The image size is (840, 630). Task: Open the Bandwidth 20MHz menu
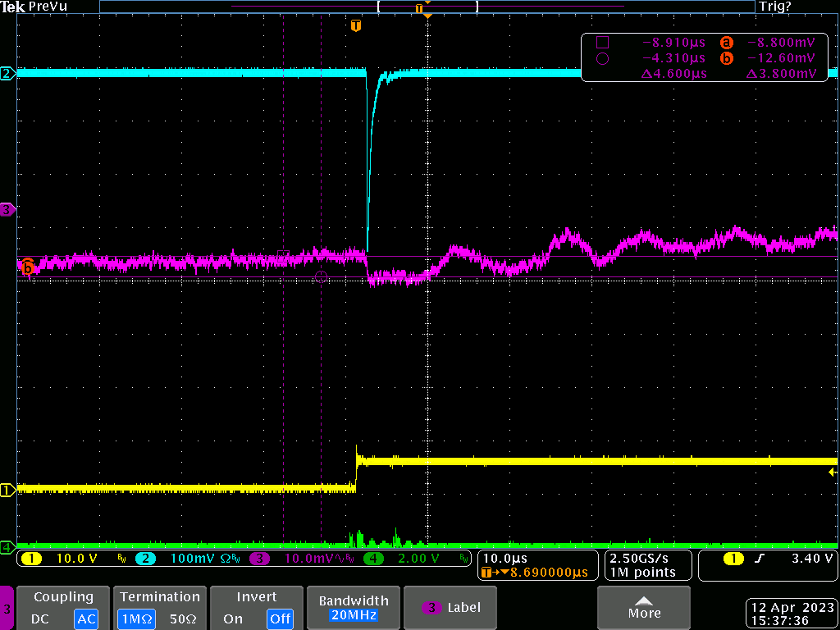point(354,608)
